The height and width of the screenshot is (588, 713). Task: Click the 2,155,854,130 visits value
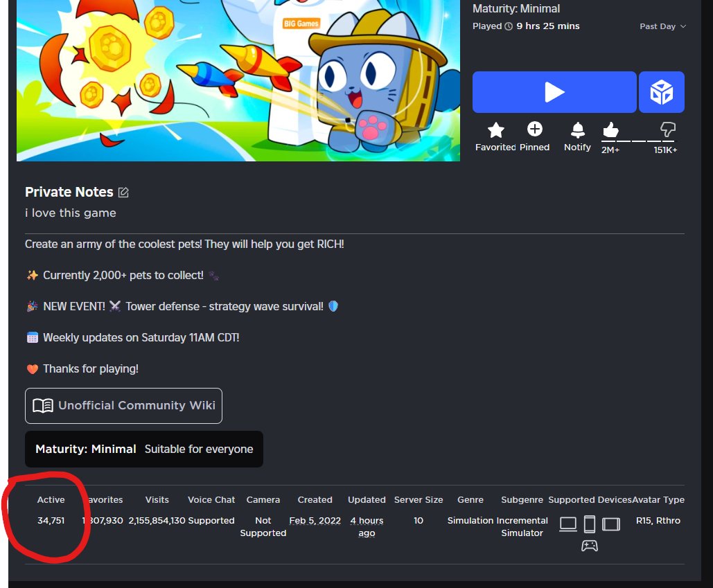click(157, 521)
